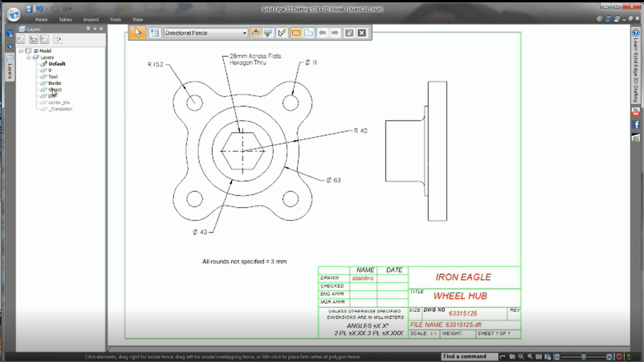Select the Border layer
The width and height of the screenshot is (644, 362).
tap(55, 83)
